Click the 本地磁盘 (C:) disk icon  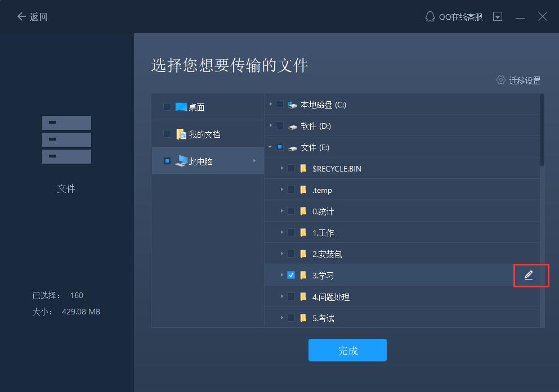point(292,104)
